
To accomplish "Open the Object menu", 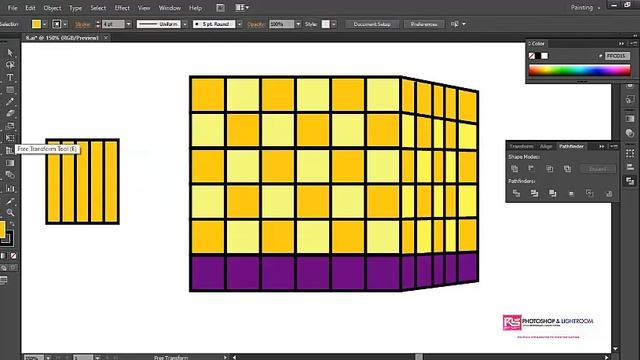I will (52, 8).
